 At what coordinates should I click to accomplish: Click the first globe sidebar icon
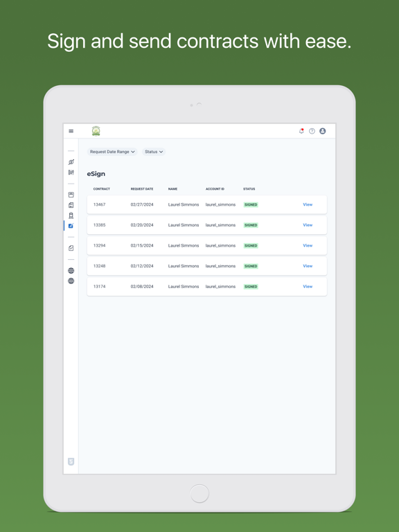point(71,271)
